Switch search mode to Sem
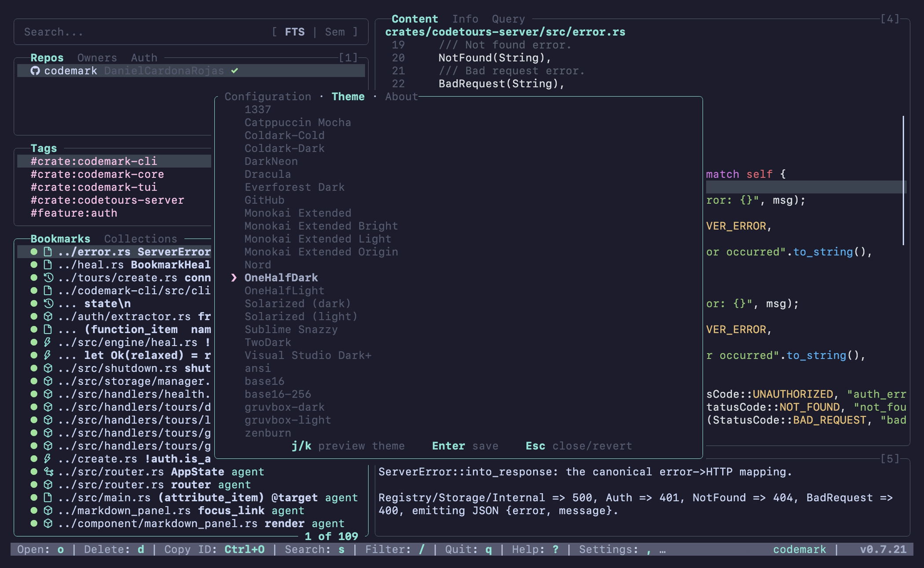 (335, 32)
